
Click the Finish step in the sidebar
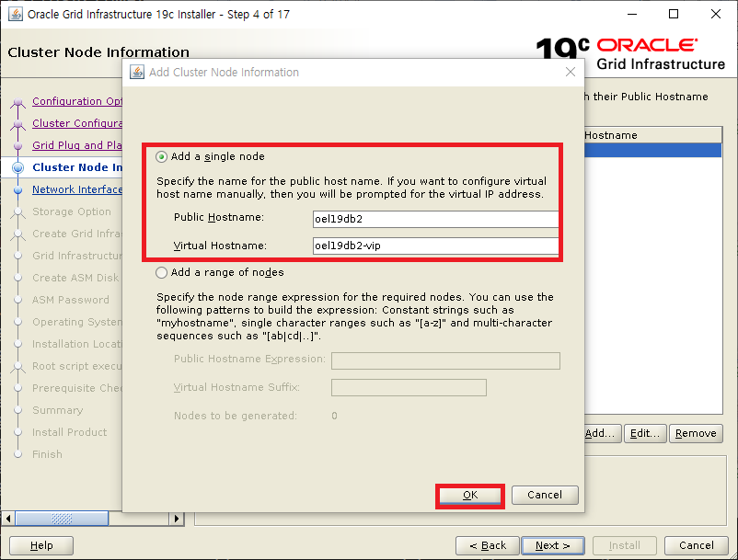(x=47, y=454)
